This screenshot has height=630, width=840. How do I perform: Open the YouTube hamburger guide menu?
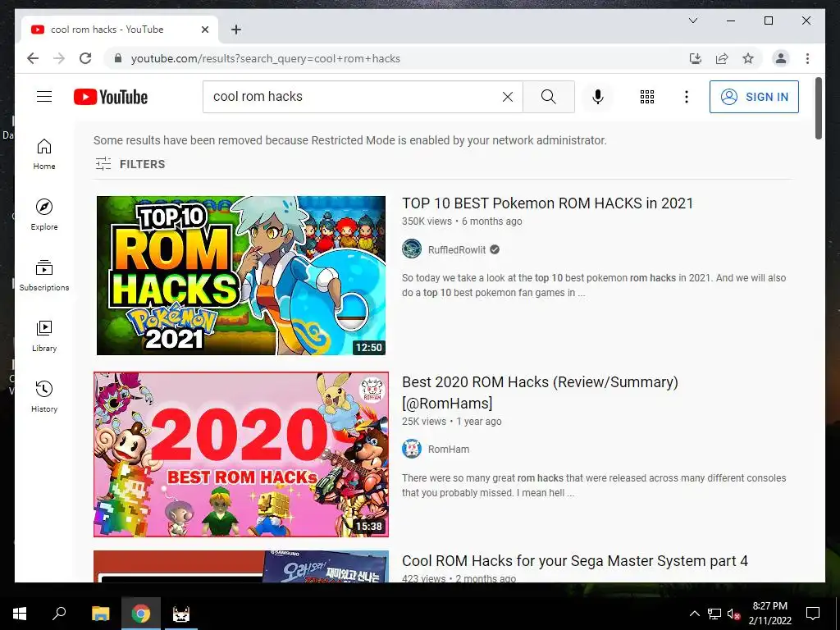pos(44,97)
